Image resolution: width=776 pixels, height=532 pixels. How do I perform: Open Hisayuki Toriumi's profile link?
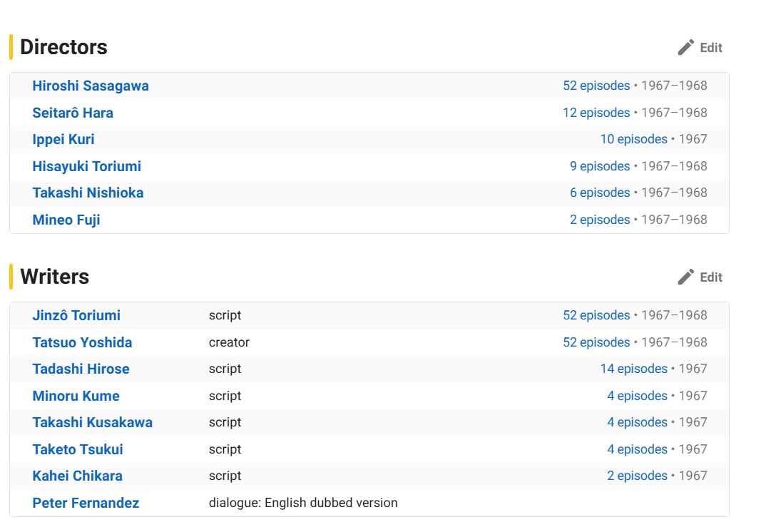86,166
